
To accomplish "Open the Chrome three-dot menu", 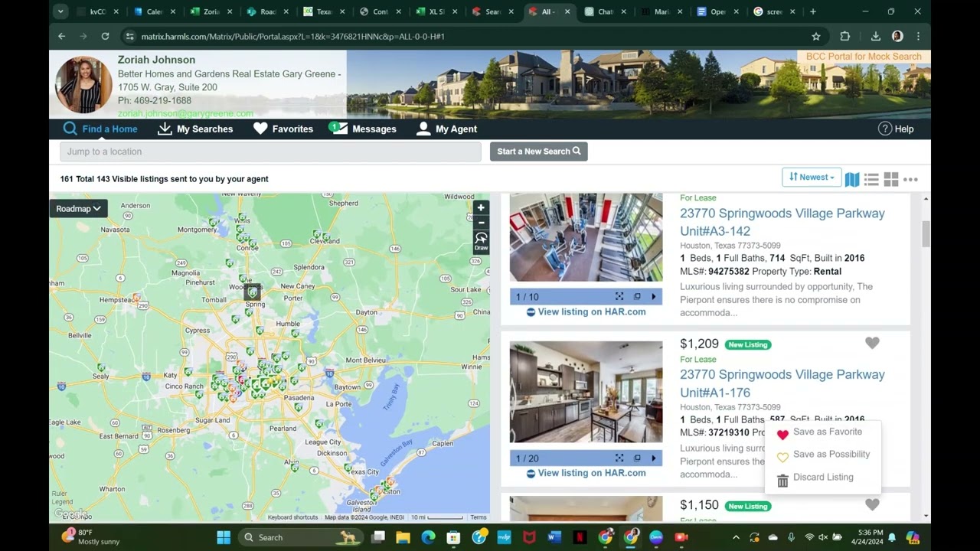I will coord(918,36).
